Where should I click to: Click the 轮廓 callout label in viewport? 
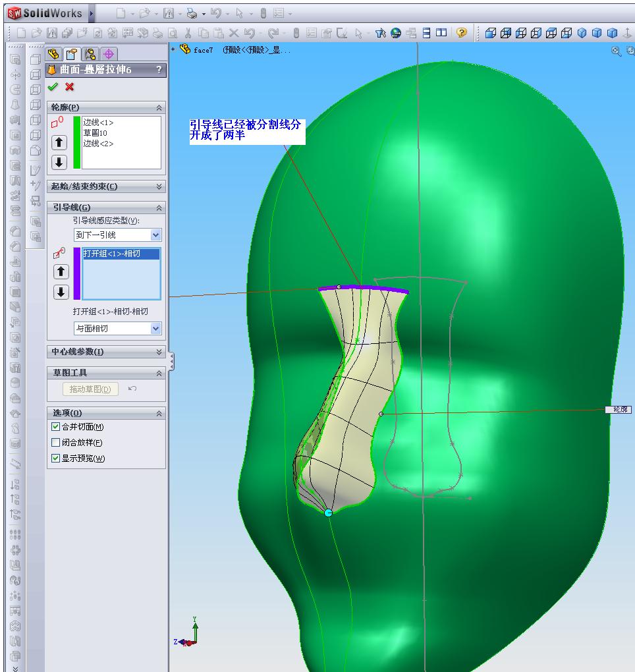(x=619, y=409)
